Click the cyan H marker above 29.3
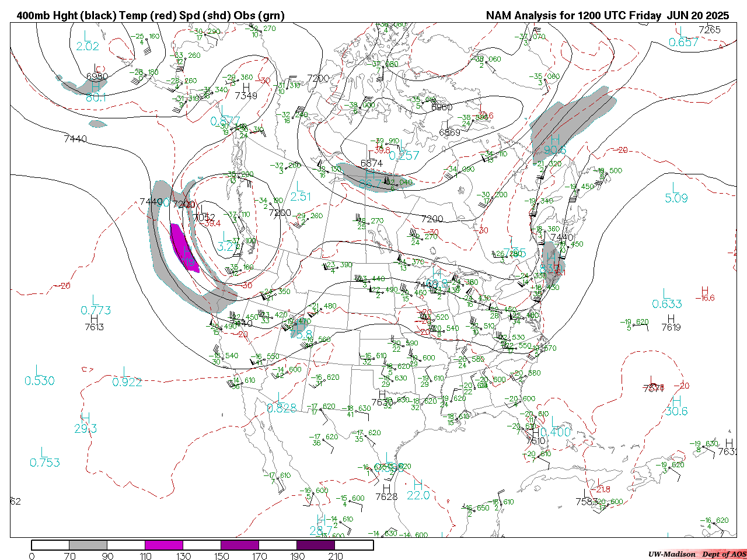 click(x=85, y=418)
